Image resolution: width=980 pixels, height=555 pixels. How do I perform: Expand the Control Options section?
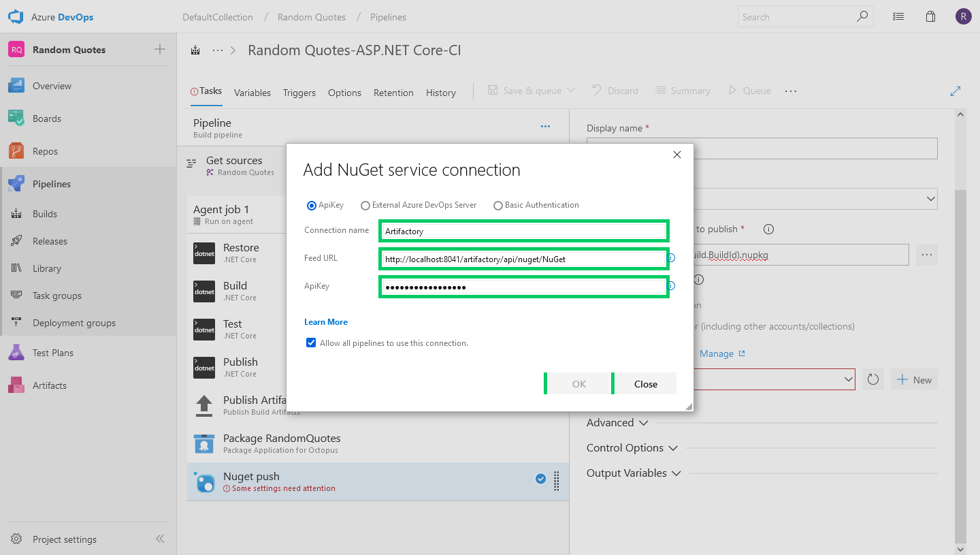pos(632,448)
